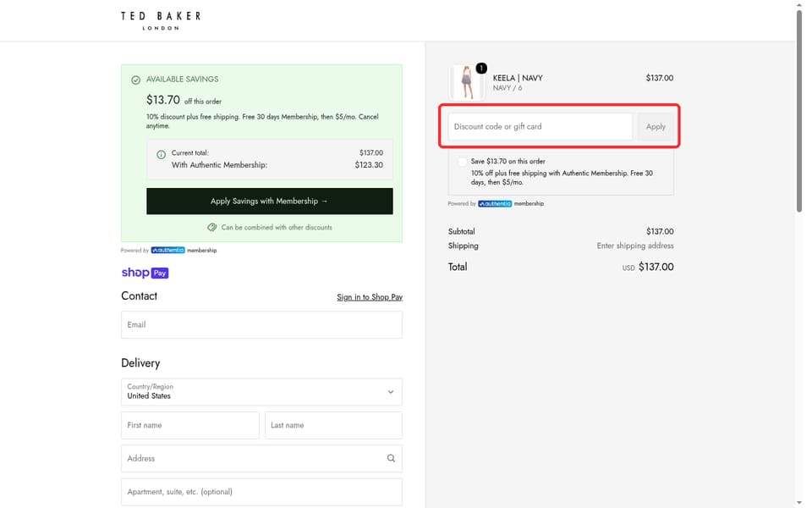Screen dimensions: 812x508
Task: Click the Apply discount button
Action: (x=656, y=126)
